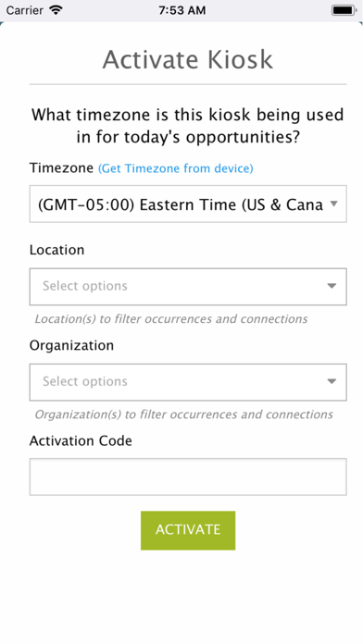Screen dimensions: 363x644
Task: Click the Activation Code label
Action: tap(81, 440)
